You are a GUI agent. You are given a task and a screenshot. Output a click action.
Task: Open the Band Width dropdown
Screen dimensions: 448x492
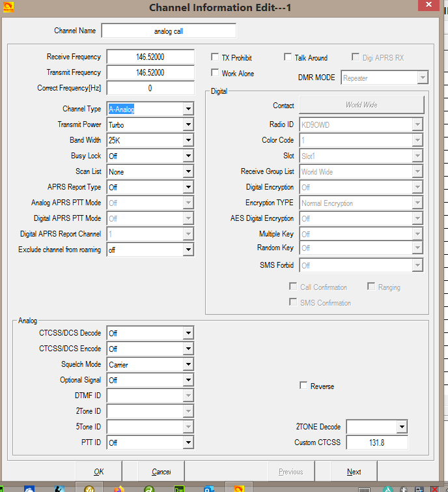(188, 140)
